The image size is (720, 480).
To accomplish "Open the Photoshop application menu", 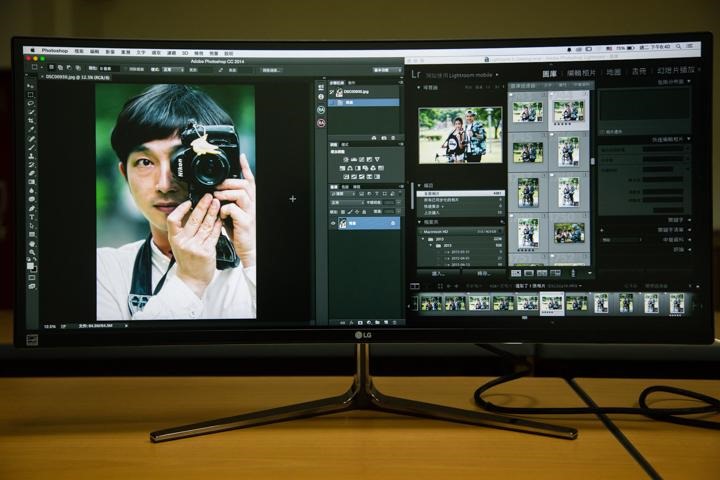I will pos(55,51).
